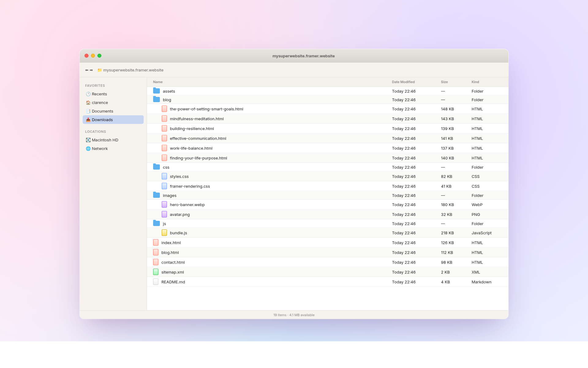The image size is (588, 368).
Task: Select the mindfulness-meditation.html file
Action: (x=197, y=119)
